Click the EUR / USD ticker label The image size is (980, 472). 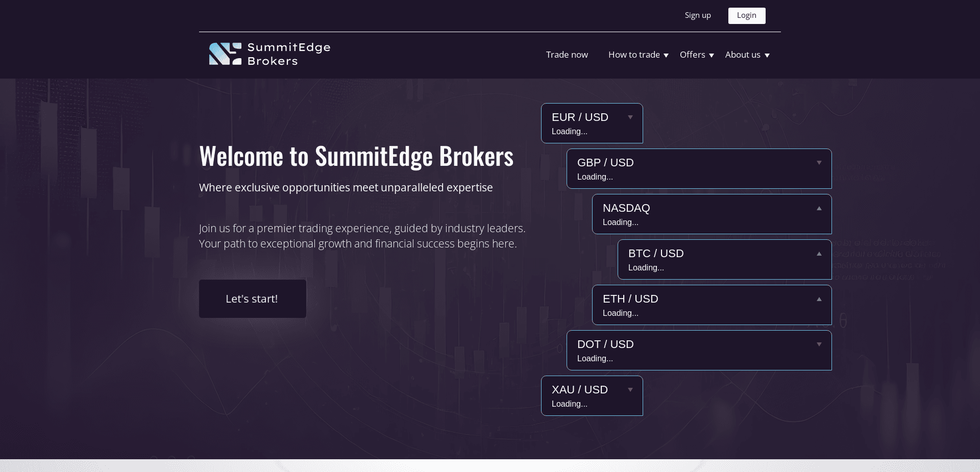pyautogui.click(x=579, y=117)
